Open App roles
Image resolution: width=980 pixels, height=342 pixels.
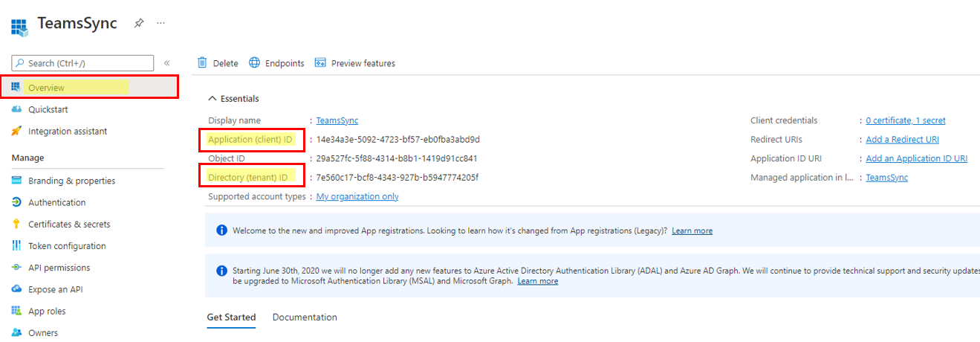click(x=47, y=311)
